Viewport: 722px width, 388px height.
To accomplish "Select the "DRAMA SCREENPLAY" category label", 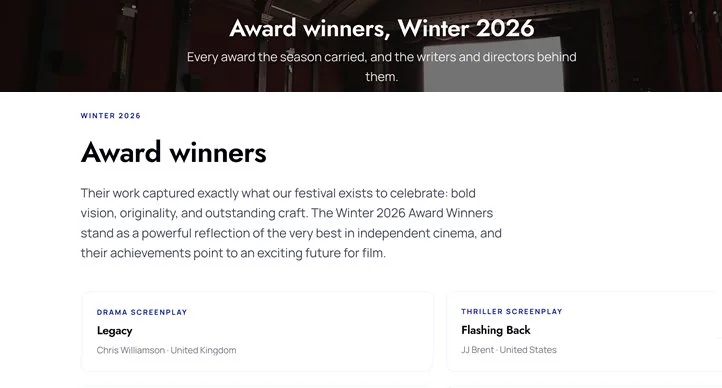I will tap(142, 312).
